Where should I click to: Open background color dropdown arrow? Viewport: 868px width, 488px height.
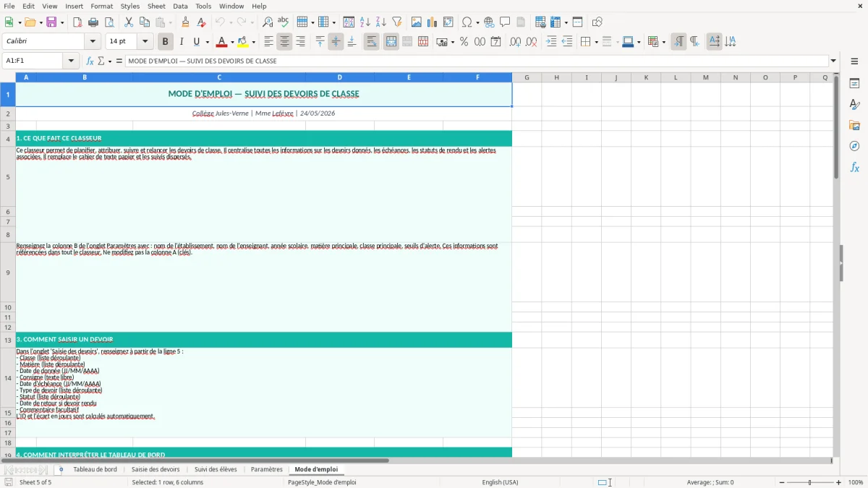253,42
